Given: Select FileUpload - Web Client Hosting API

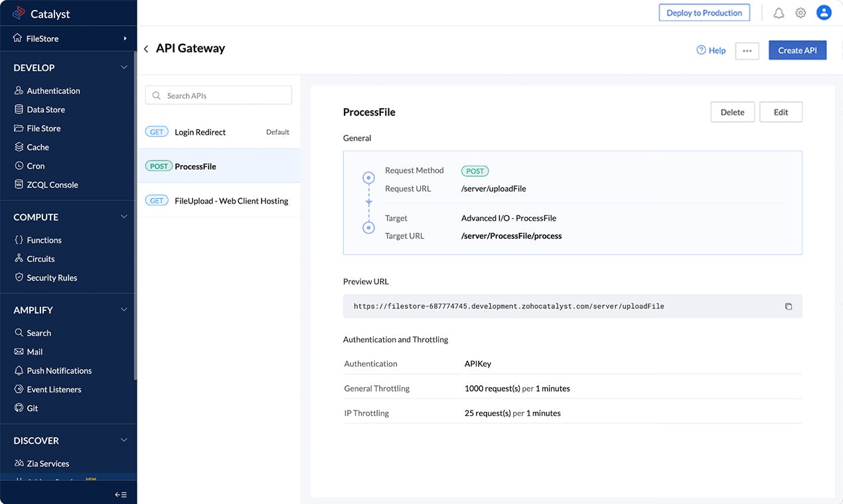Looking at the screenshot, I should pos(231,201).
